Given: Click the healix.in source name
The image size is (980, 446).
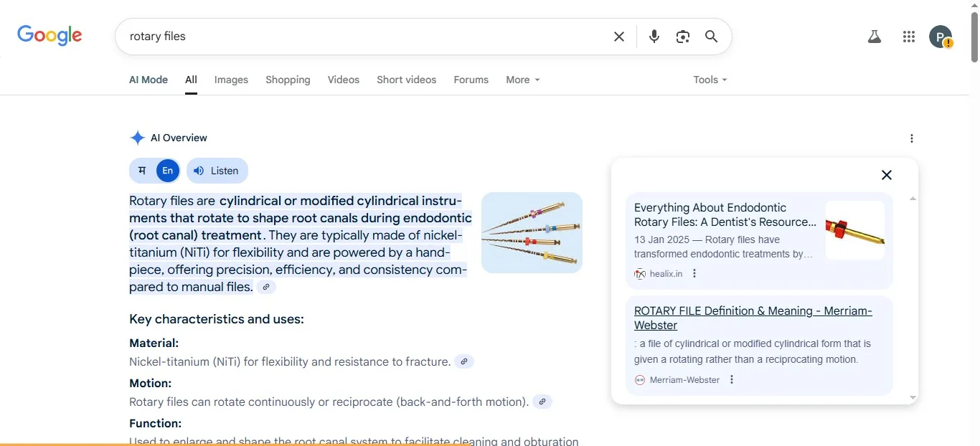Looking at the screenshot, I should coord(666,273).
